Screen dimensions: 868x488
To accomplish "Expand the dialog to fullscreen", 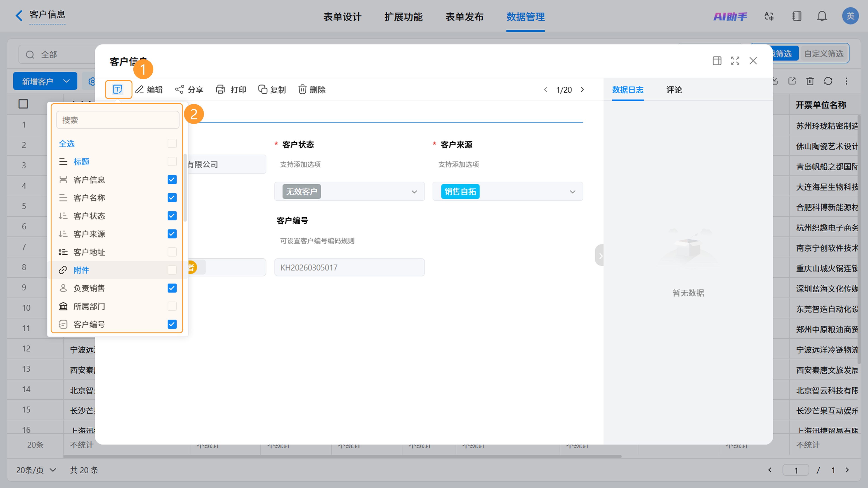I will coord(735,61).
